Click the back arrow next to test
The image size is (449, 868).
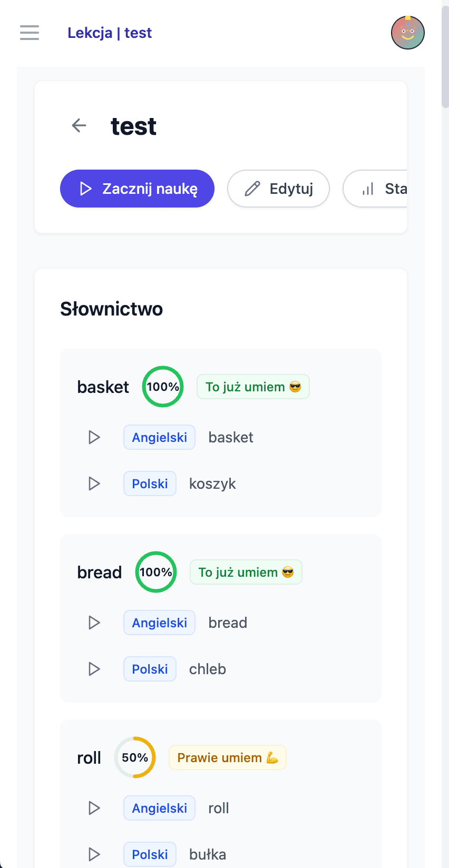tap(79, 125)
